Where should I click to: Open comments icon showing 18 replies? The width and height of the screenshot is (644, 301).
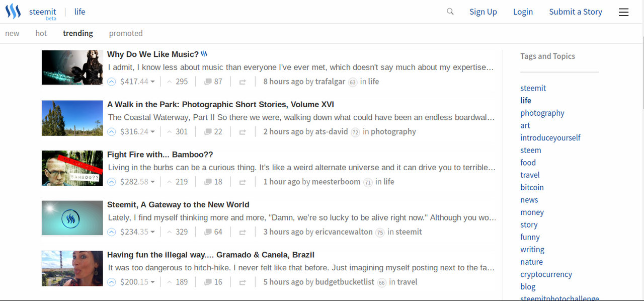point(208,182)
